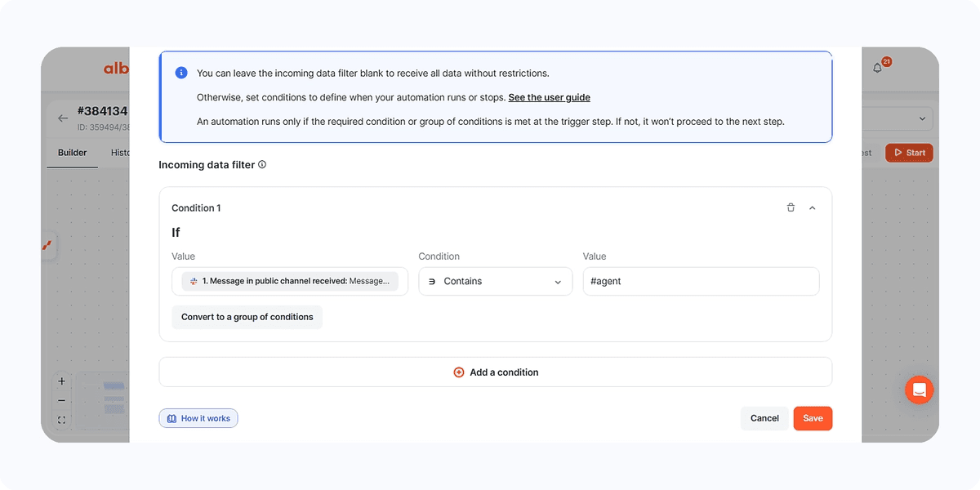The image size is (980, 490).
Task: Click Convert to a group of conditions
Action: pos(247,317)
